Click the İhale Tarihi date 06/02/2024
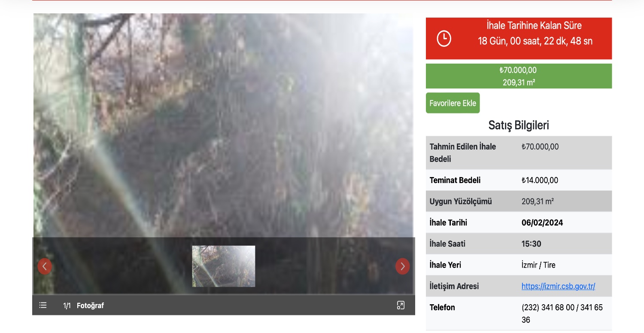 (x=542, y=223)
